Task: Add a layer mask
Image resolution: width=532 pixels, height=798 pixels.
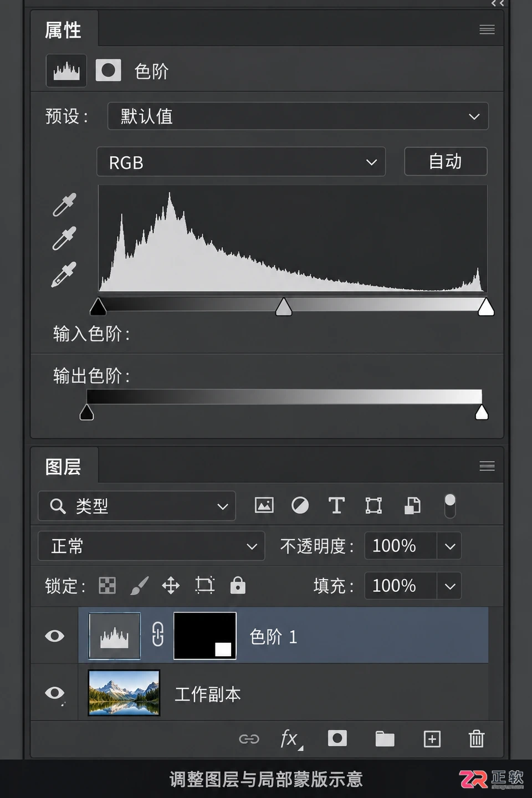Action: 337,738
